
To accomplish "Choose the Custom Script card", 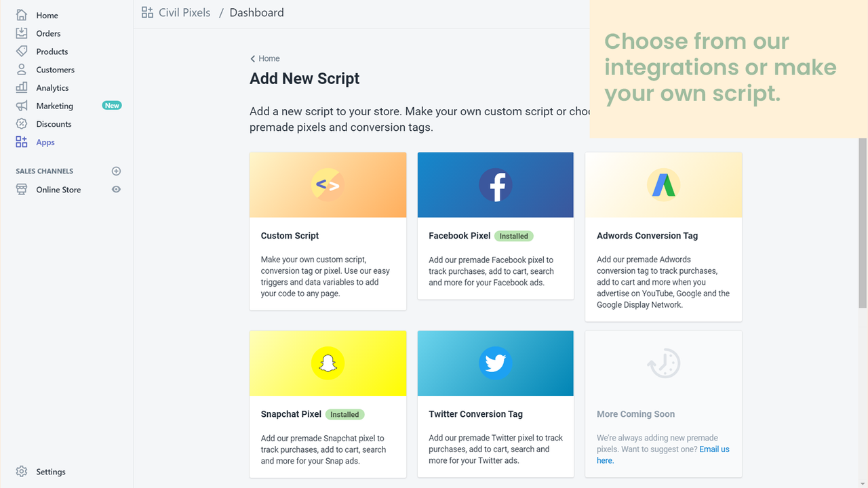I will click(328, 231).
